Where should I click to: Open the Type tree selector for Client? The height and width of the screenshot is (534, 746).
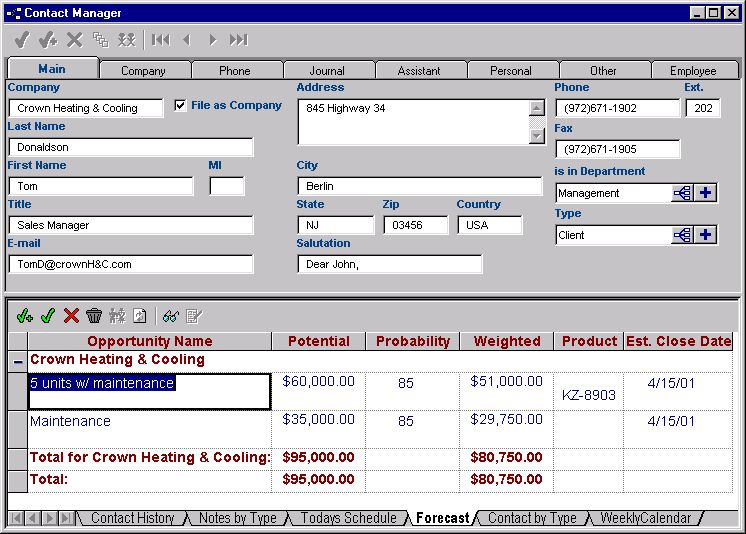coord(683,235)
